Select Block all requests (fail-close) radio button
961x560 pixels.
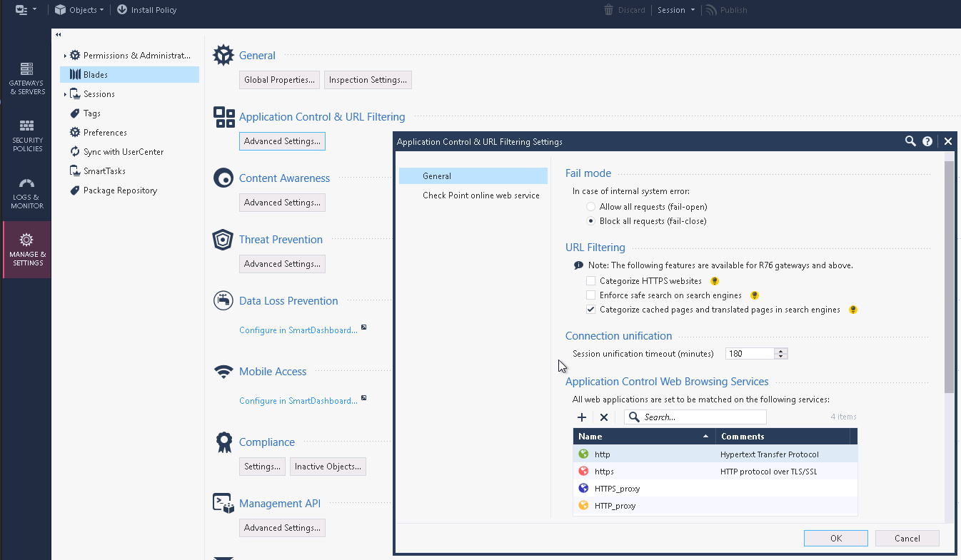point(590,221)
